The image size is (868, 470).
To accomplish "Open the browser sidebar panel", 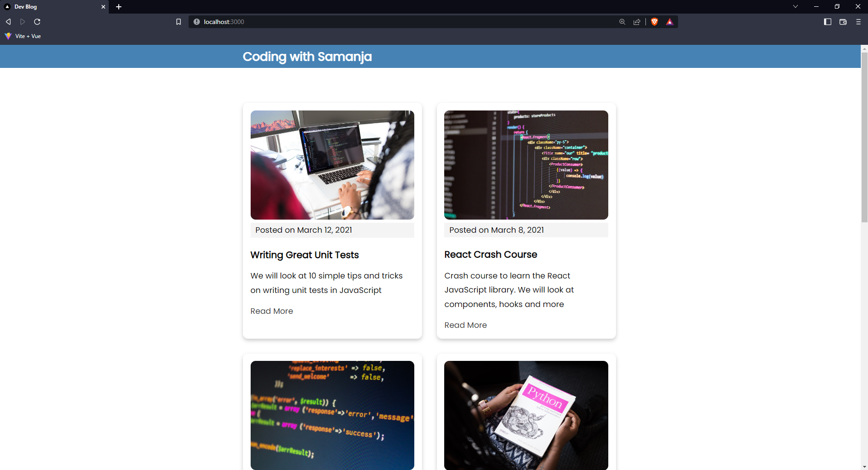I will click(x=828, y=21).
